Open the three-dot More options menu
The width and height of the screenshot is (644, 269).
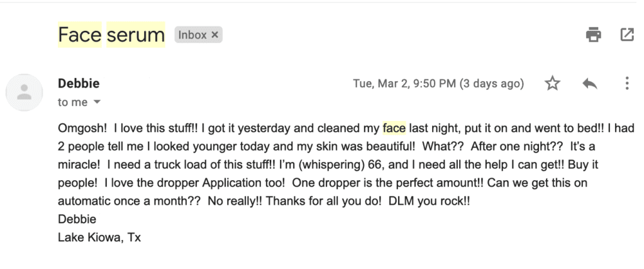(x=627, y=84)
